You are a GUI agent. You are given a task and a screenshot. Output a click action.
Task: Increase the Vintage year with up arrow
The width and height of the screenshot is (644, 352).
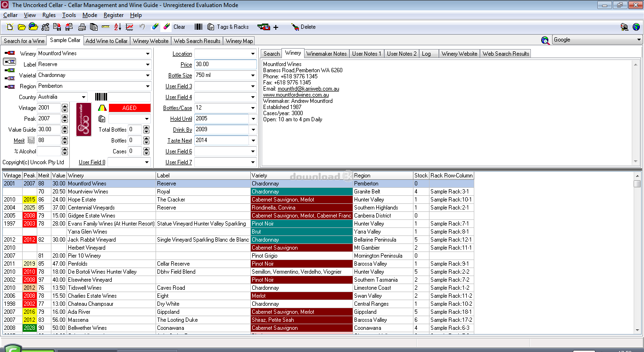tap(65, 106)
